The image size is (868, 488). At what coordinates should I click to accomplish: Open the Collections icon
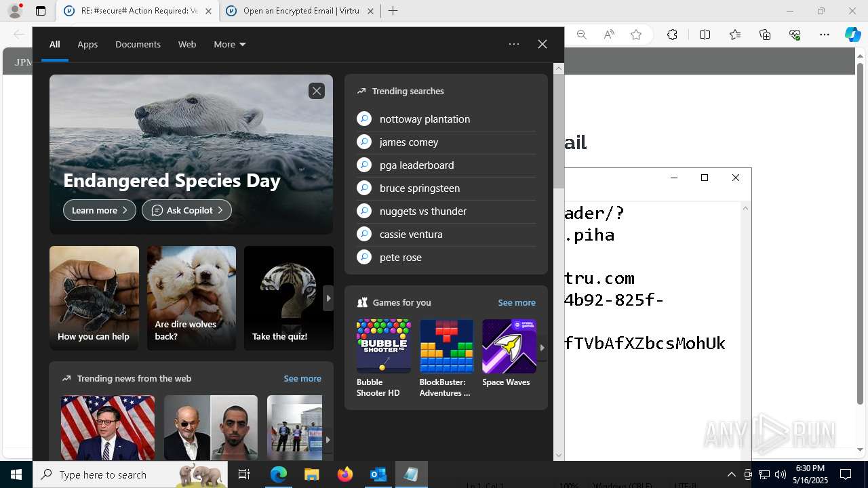pos(765,35)
